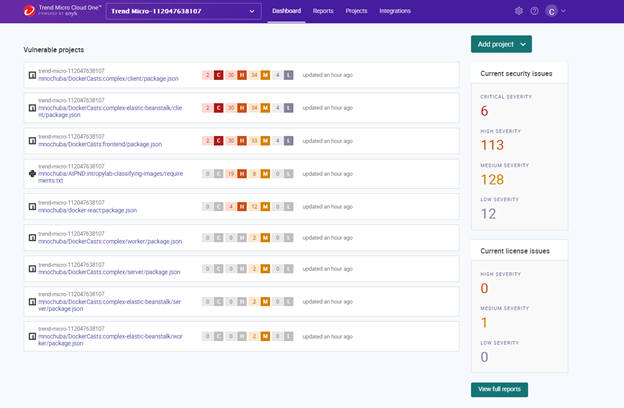Click the npm icon for complex/client/package.json
This screenshot has width=624, height=408.
click(x=32, y=75)
